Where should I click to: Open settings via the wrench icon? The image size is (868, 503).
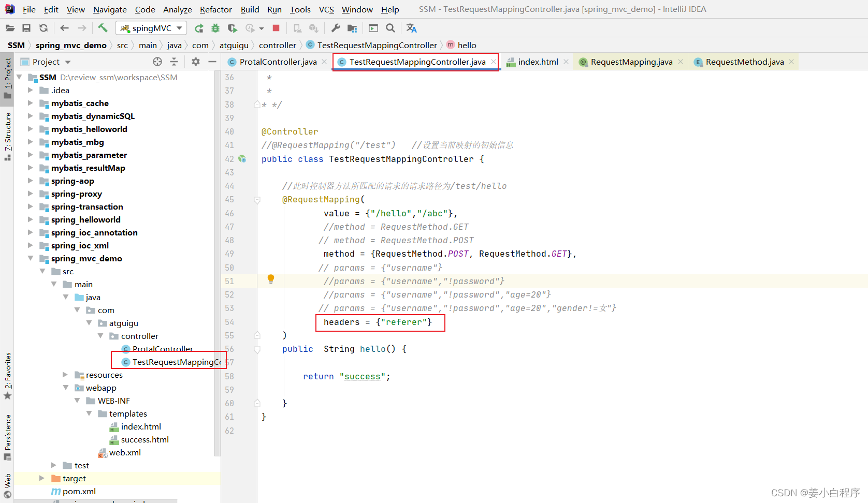coord(336,28)
